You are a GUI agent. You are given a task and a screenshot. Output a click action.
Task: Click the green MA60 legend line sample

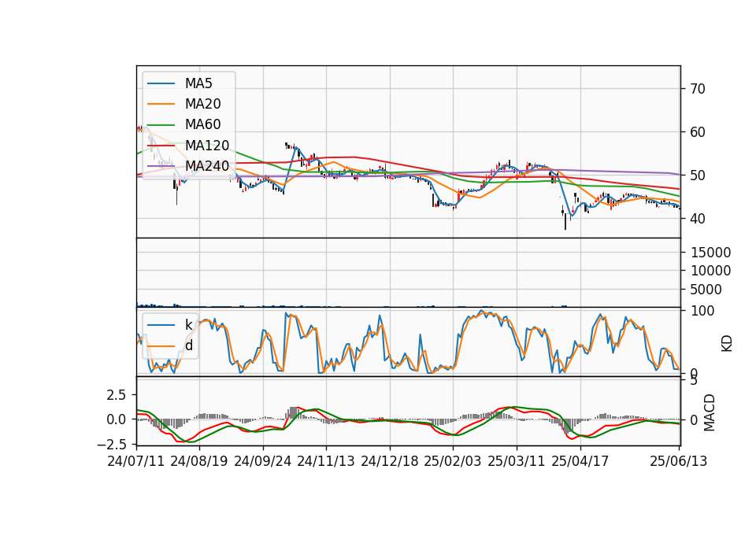click(161, 125)
